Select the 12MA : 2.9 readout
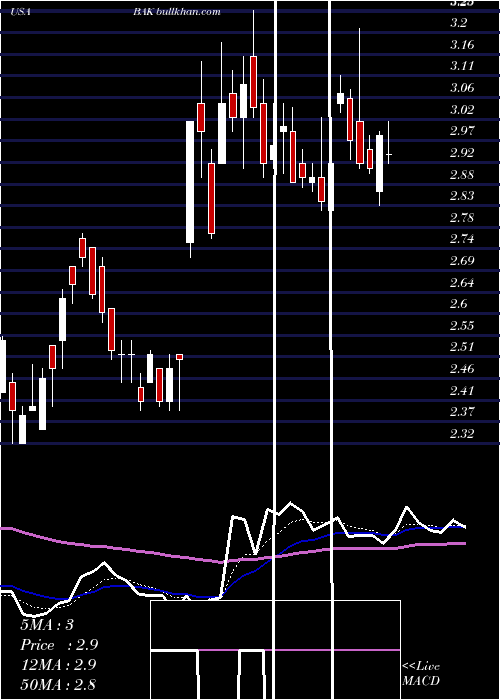Viewport: 500px width, 700px height. [x=58, y=664]
